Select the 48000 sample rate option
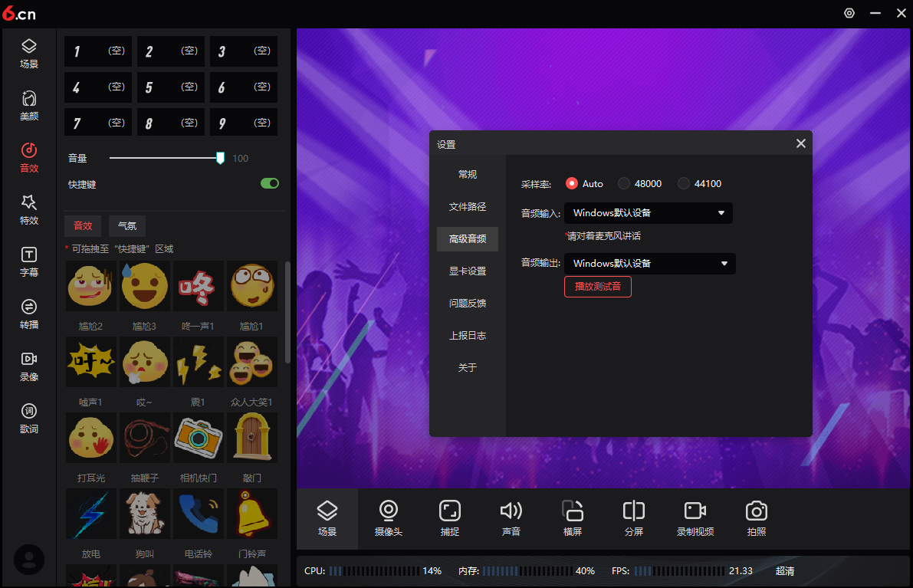The image size is (913, 588). pos(624,184)
